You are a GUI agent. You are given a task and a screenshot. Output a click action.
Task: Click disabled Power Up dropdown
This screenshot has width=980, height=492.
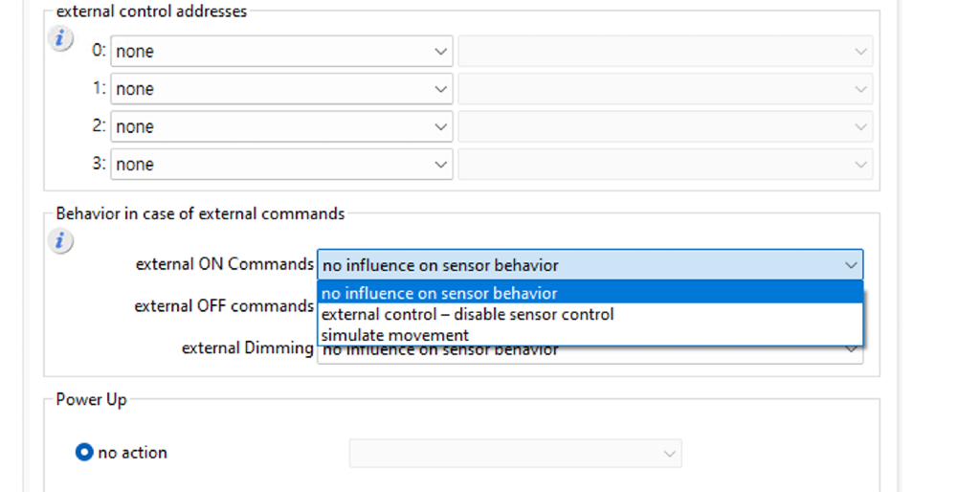click(x=515, y=453)
